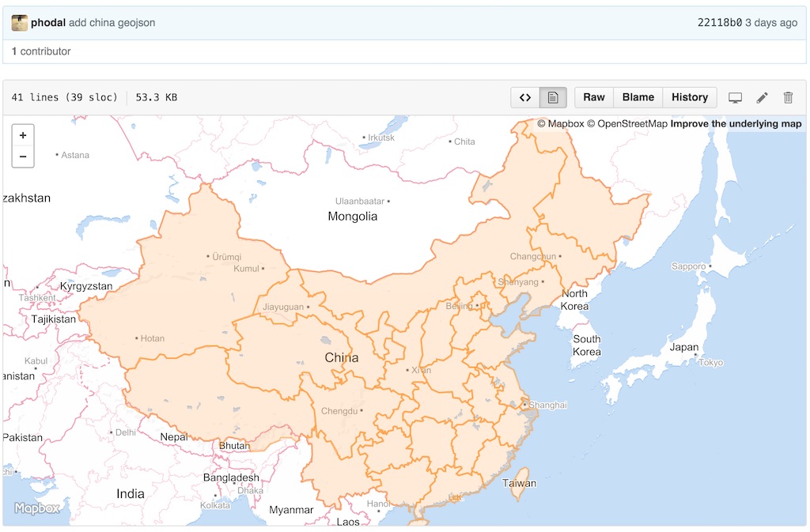Click the Chengdu city label
Image resolution: width=810 pixels, height=532 pixels.
click(339, 411)
